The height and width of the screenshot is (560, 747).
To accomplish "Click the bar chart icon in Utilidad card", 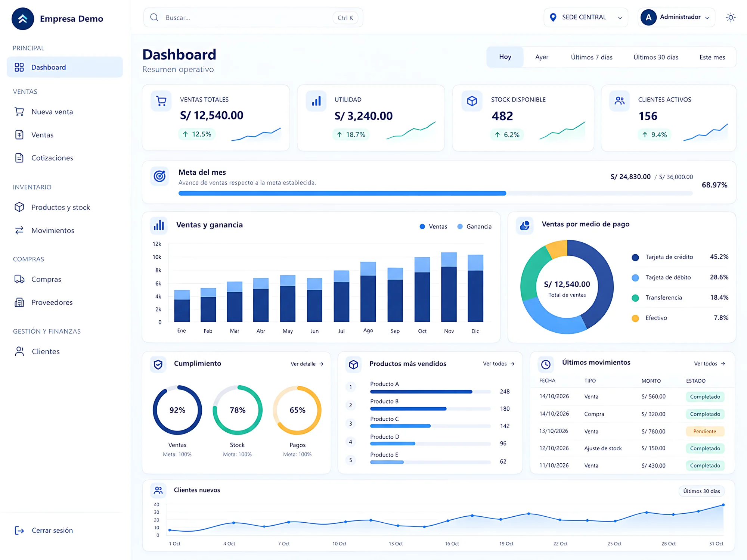I will pos(316,101).
